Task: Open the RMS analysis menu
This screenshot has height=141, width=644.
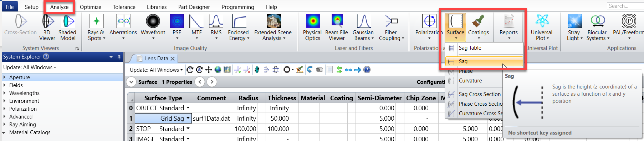Action: click(216, 27)
